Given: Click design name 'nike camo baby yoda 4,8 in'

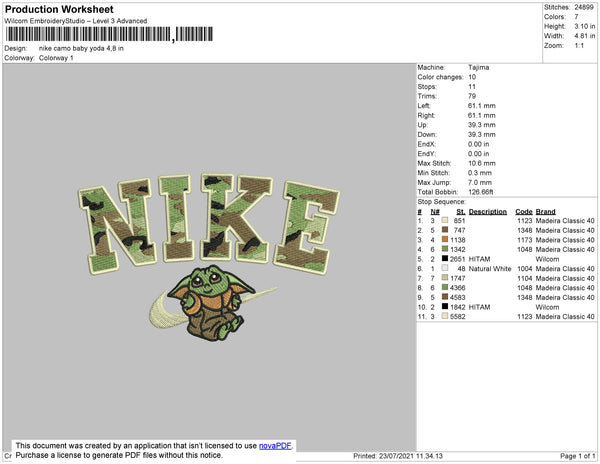Looking at the screenshot, I should (81, 49).
